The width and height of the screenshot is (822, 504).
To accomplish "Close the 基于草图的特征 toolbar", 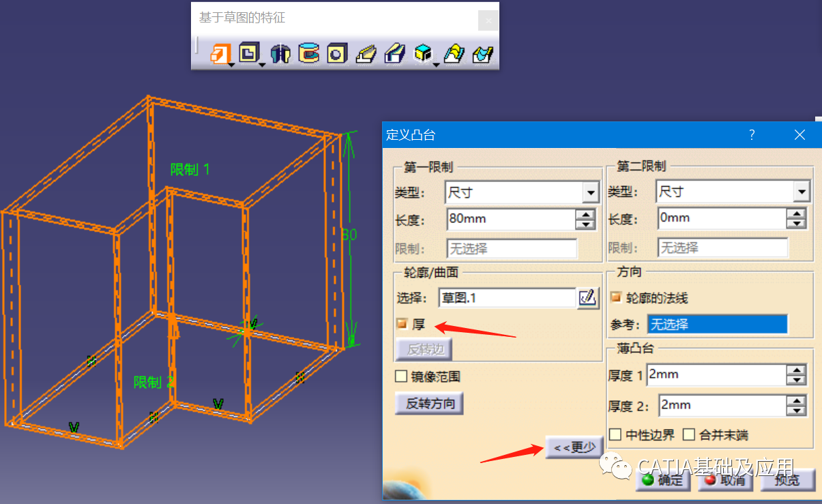I will [488, 21].
